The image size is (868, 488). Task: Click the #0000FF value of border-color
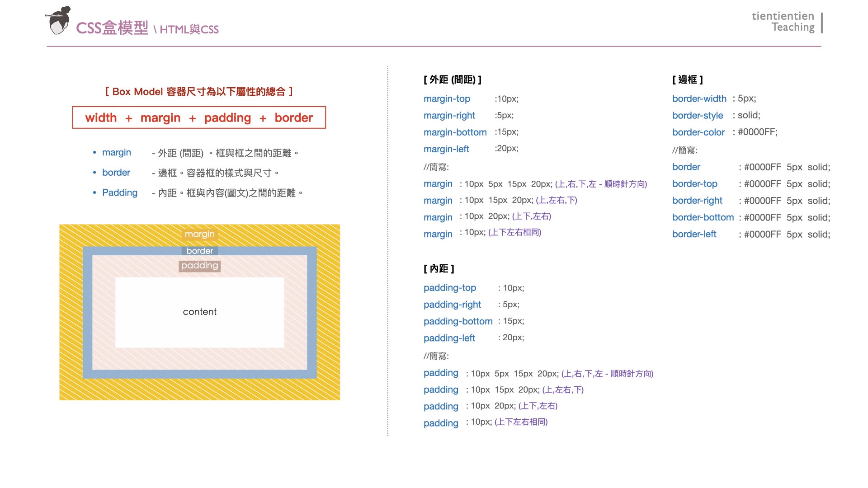click(x=757, y=132)
